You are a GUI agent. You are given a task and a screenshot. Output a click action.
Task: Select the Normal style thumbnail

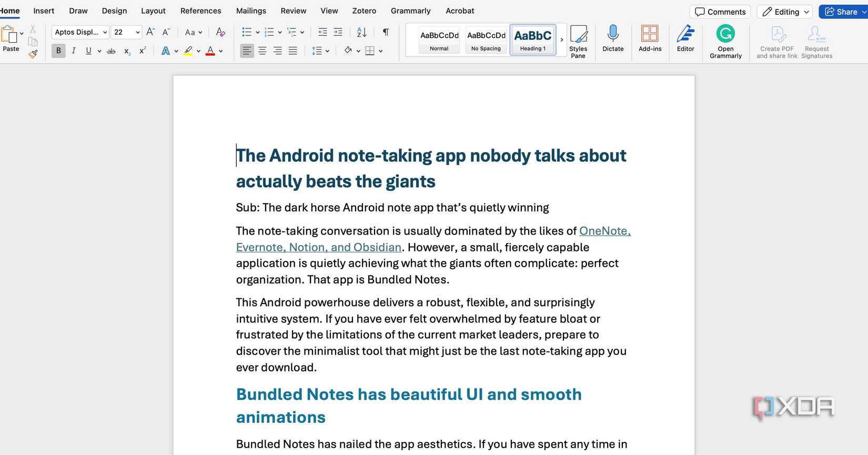tap(439, 40)
